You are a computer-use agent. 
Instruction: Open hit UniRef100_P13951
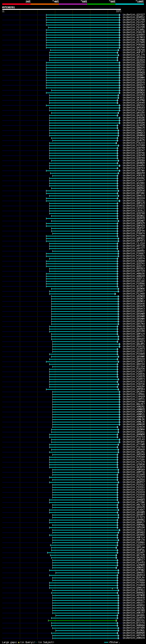pos(134,30)
